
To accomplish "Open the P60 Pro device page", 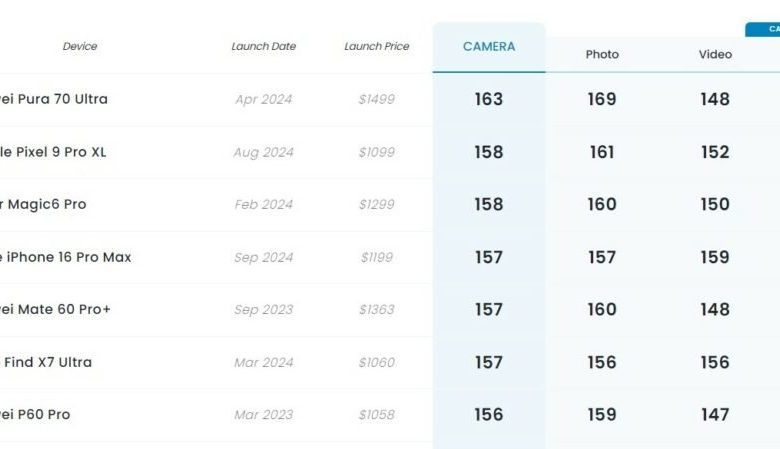I will point(36,414).
